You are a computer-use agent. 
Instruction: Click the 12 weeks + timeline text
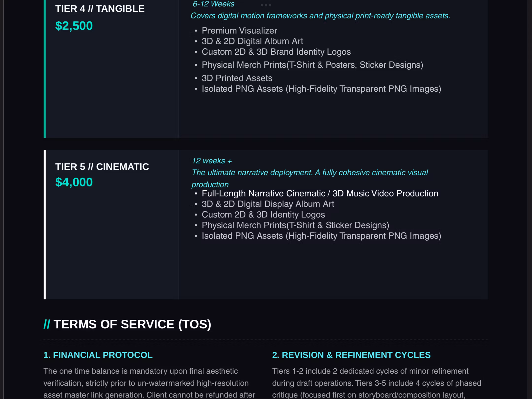tap(212, 161)
